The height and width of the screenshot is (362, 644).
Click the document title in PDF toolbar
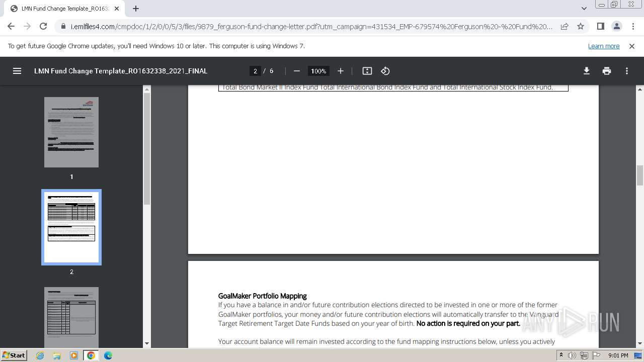pos(121,71)
